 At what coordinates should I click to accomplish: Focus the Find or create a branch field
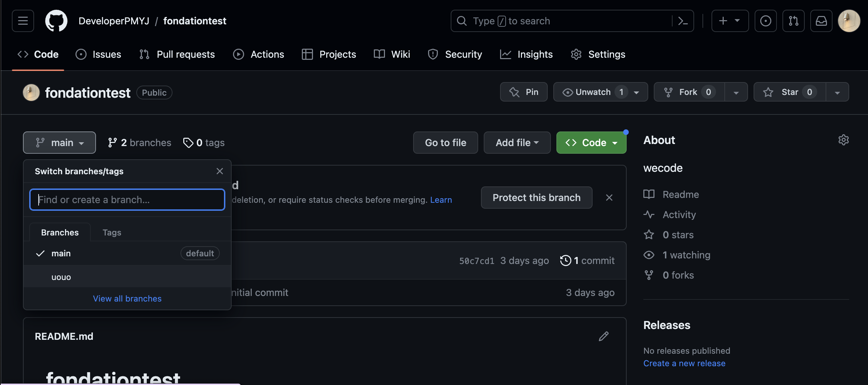point(127,200)
